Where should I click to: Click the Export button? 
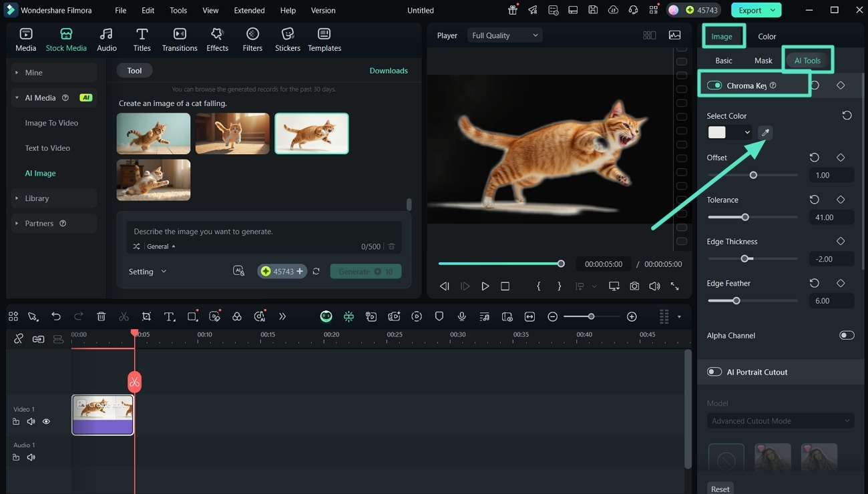756,10
